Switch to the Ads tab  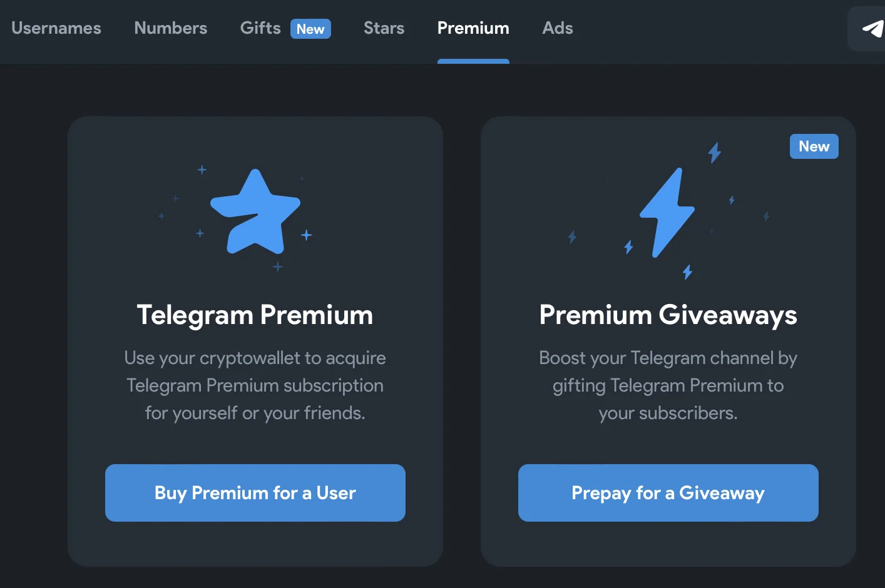(558, 28)
